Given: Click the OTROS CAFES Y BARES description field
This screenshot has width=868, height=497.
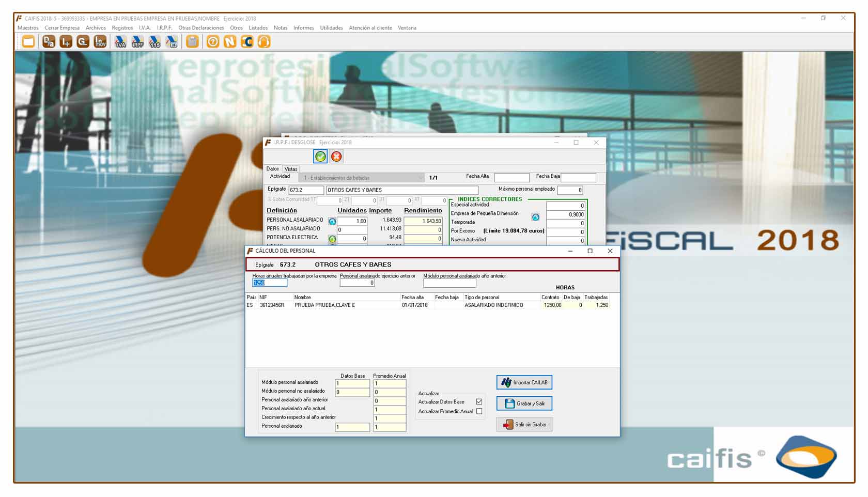Looking at the screenshot, I should point(402,190).
